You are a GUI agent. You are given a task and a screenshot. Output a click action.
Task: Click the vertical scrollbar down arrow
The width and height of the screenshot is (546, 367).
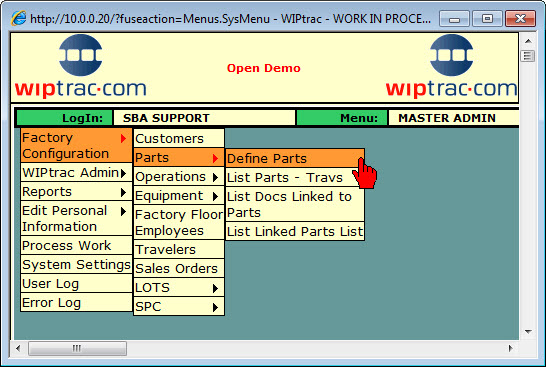click(x=528, y=331)
